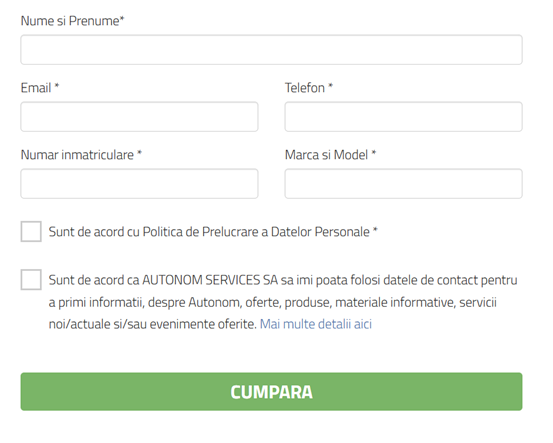
Task: Activate the Marca si Model text box
Action: click(403, 184)
